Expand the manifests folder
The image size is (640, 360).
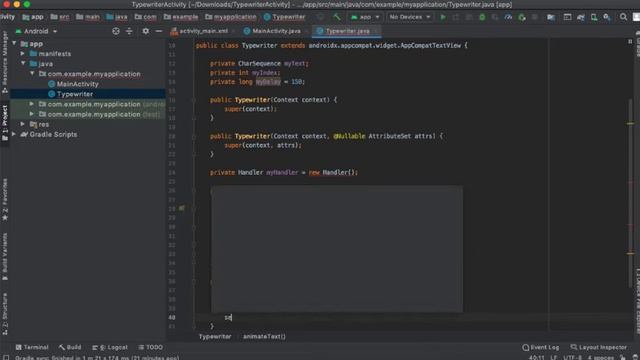pyautogui.click(x=23, y=53)
